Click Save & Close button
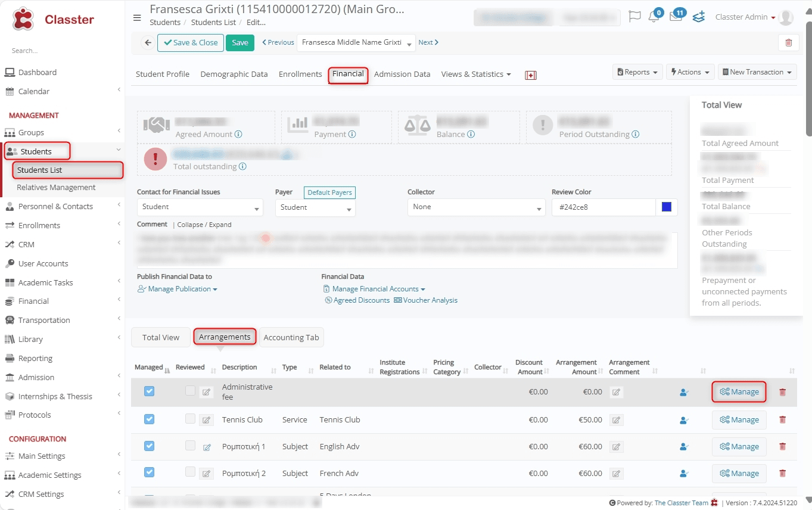 pyautogui.click(x=191, y=43)
